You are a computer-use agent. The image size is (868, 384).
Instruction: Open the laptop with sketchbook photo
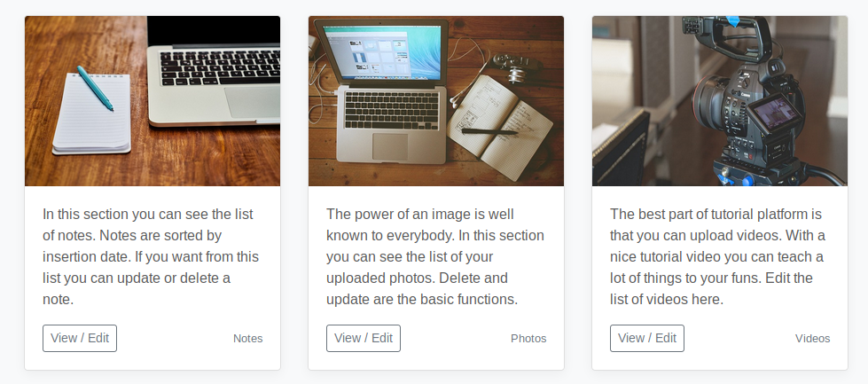point(436,101)
